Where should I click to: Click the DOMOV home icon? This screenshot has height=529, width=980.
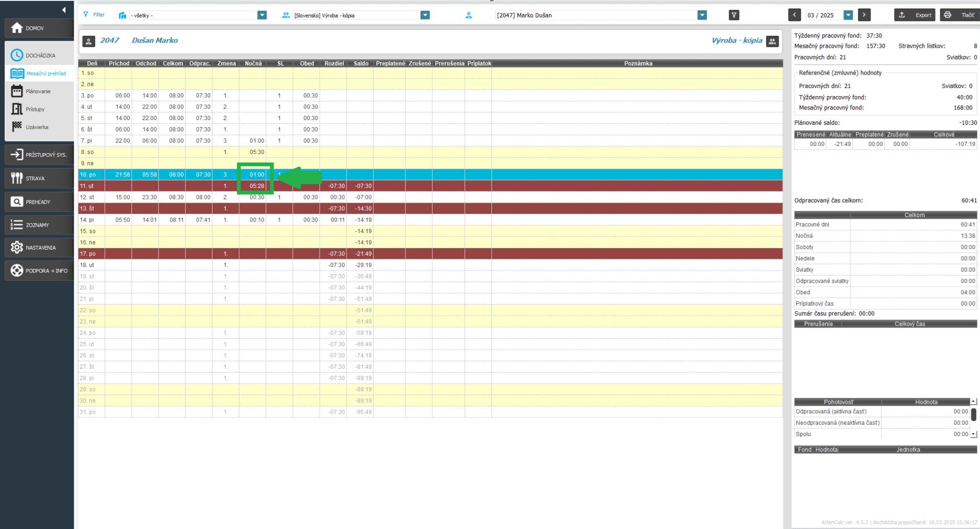pyautogui.click(x=17, y=28)
